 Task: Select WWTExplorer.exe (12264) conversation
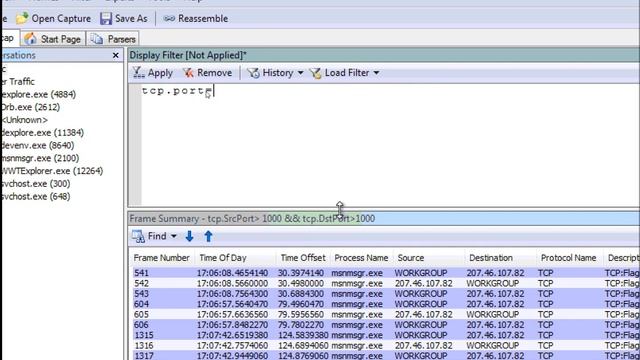pos(52,171)
